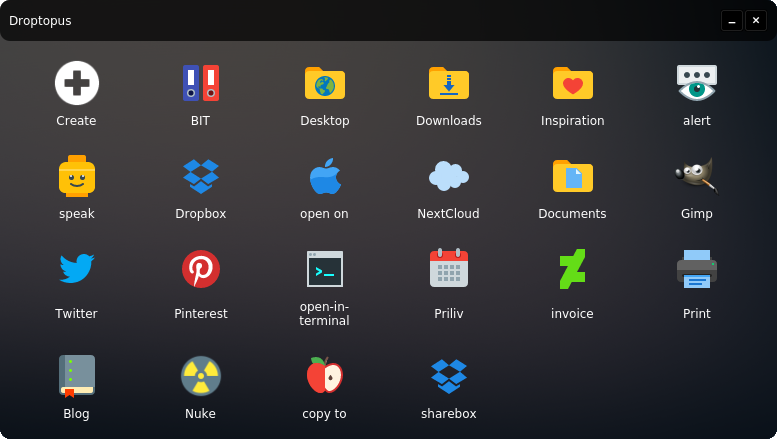
Task: Click the sharebox dropbox icon
Action: coord(448,377)
